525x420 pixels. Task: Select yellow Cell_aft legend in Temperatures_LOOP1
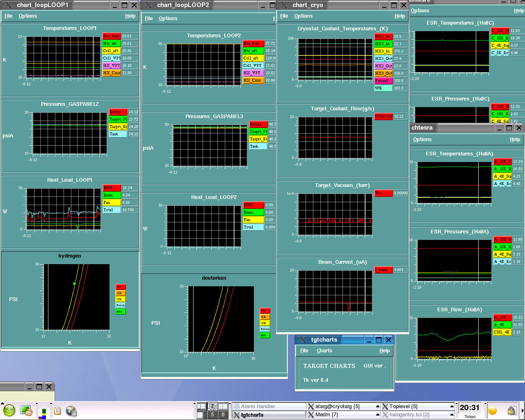pyautogui.click(x=112, y=51)
